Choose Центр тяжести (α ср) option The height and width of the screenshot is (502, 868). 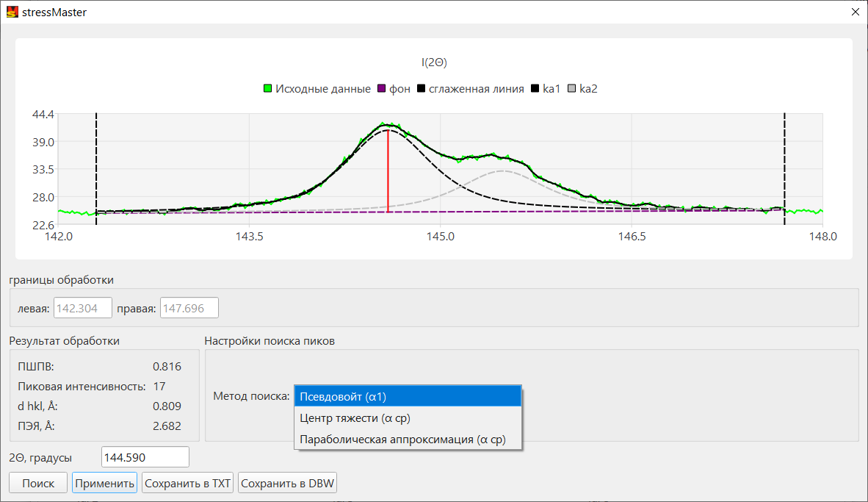coord(408,417)
